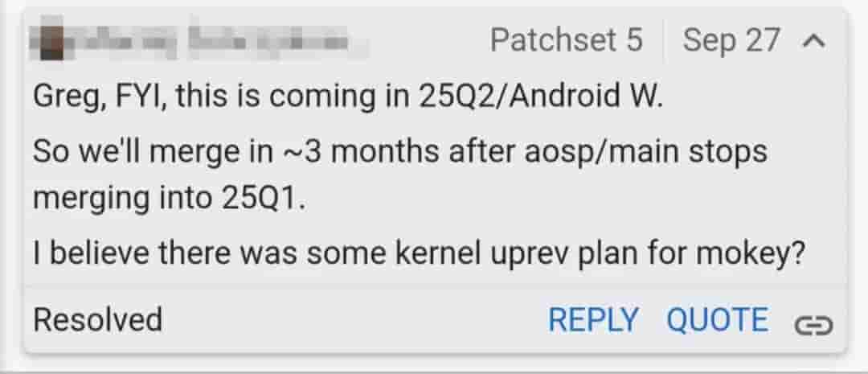
Task: Click the REPLY button
Action: (x=593, y=319)
